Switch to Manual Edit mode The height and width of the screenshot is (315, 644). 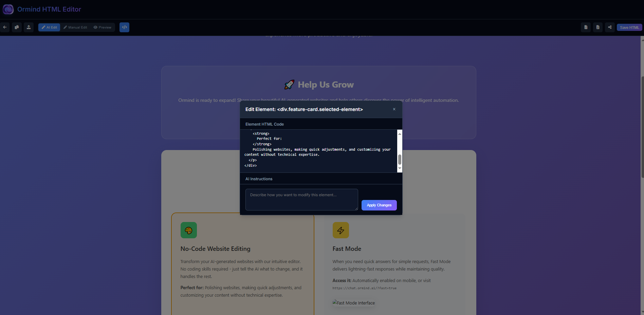click(75, 27)
